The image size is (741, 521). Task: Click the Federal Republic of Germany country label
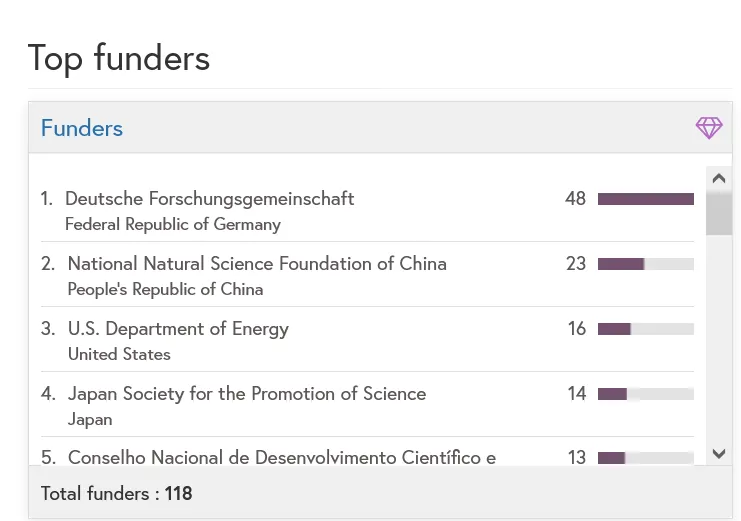click(x=173, y=225)
